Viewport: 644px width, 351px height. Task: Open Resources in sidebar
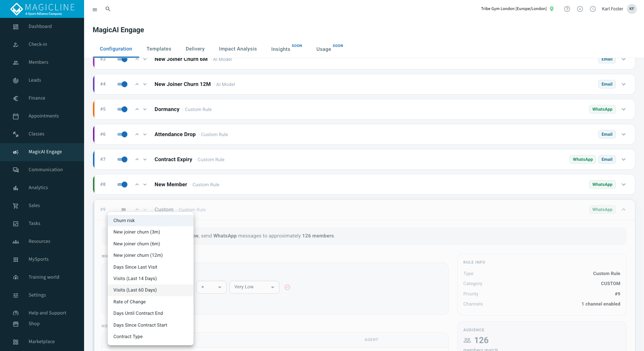tap(42, 241)
